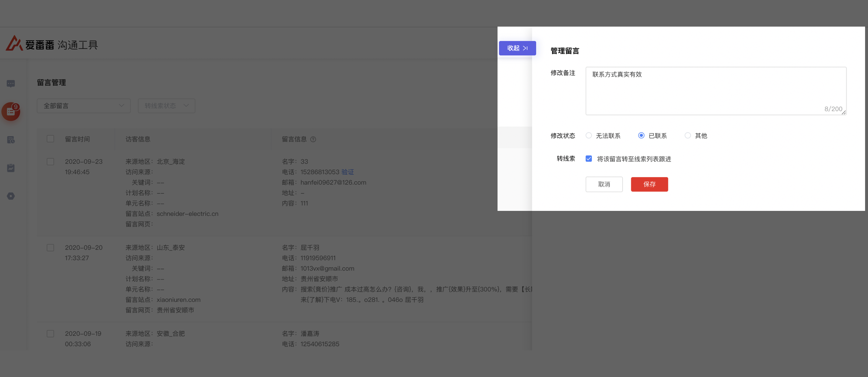
Task: Select the 其他 status option
Action: 688,136
